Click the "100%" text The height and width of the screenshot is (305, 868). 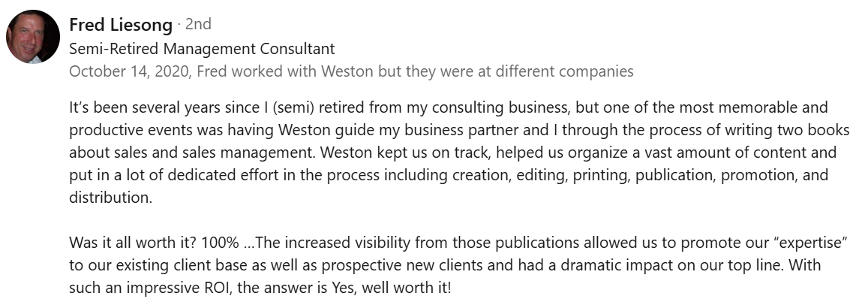[x=223, y=243]
